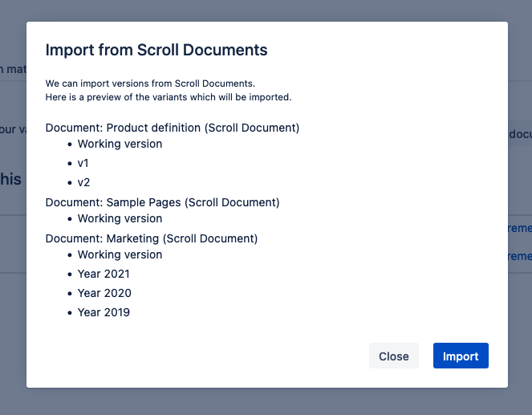Click lower partially hidden link at right edge
The image size is (532, 415).
click(520, 256)
